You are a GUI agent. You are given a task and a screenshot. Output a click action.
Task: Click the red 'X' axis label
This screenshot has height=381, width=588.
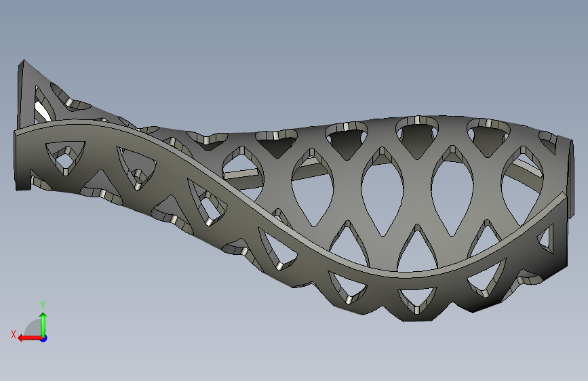[x=14, y=334]
